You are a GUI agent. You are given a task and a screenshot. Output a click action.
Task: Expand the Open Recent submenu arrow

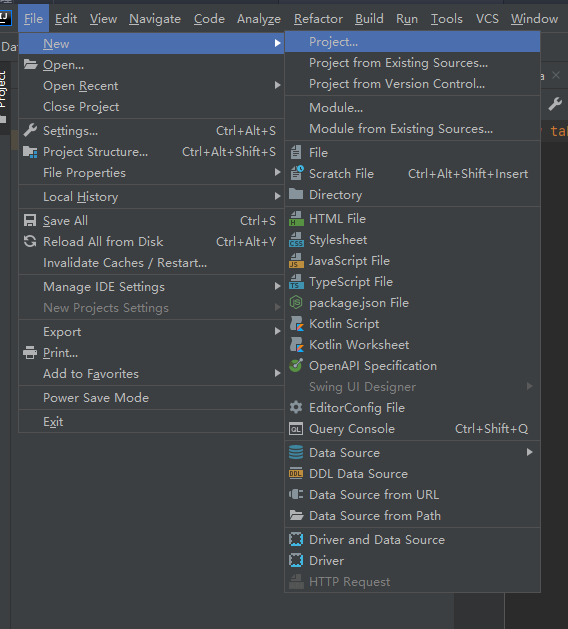click(x=277, y=85)
